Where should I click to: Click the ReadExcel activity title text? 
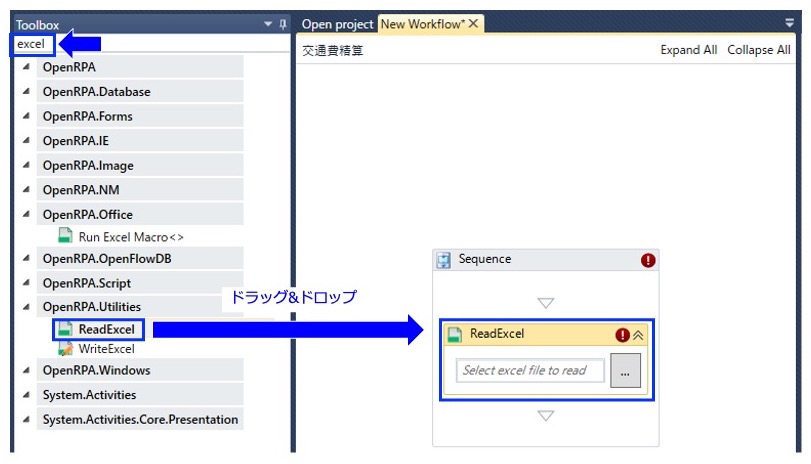click(497, 334)
